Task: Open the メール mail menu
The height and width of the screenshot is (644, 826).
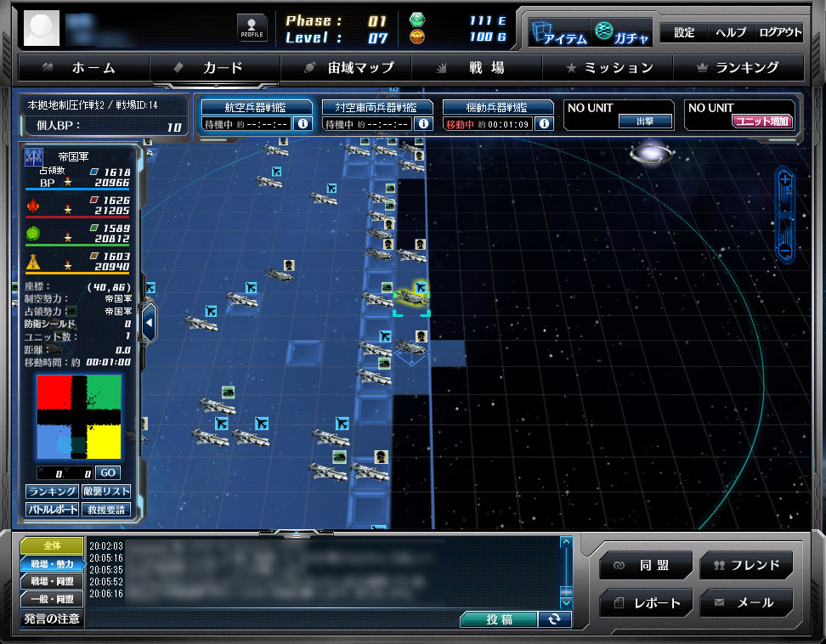Action: pyautogui.click(x=746, y=603)
